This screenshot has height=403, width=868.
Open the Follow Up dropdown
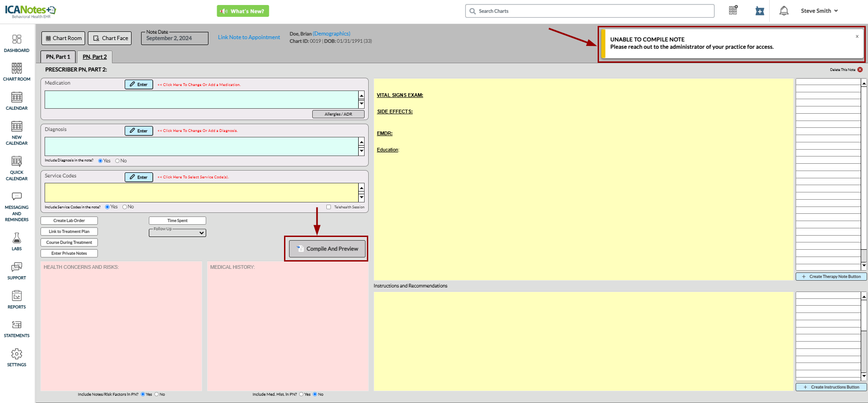[x=178, y=233]
